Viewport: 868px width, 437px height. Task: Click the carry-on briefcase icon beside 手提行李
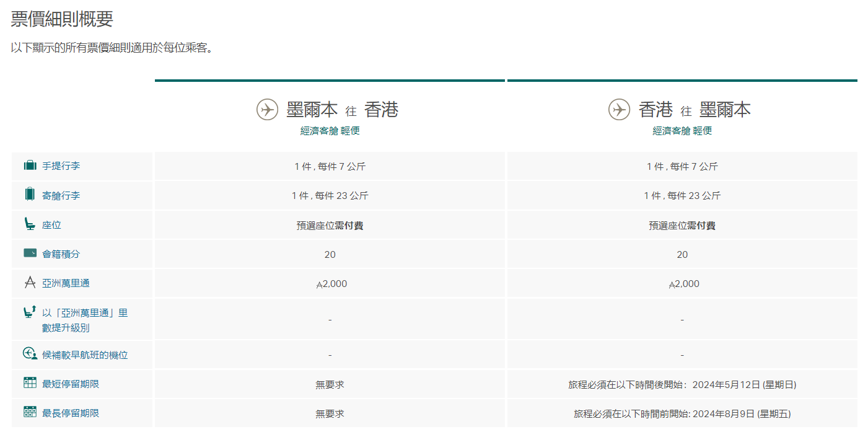click(30, 166)
